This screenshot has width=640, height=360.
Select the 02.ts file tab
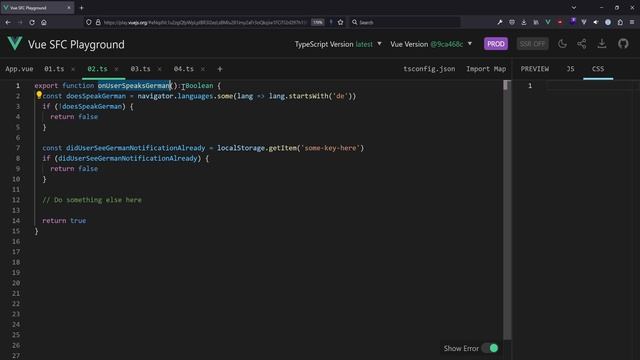[97, 69]
